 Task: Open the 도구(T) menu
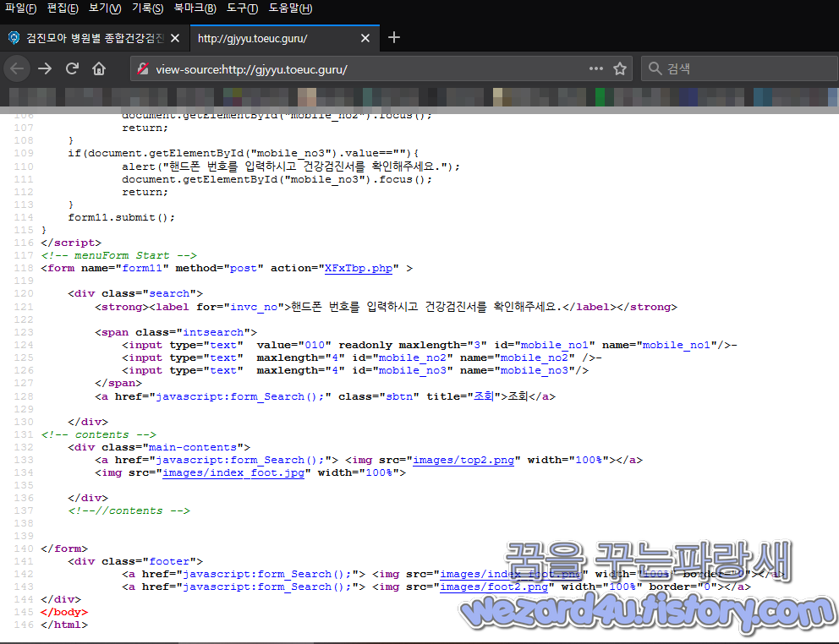[x=243, y=8]
